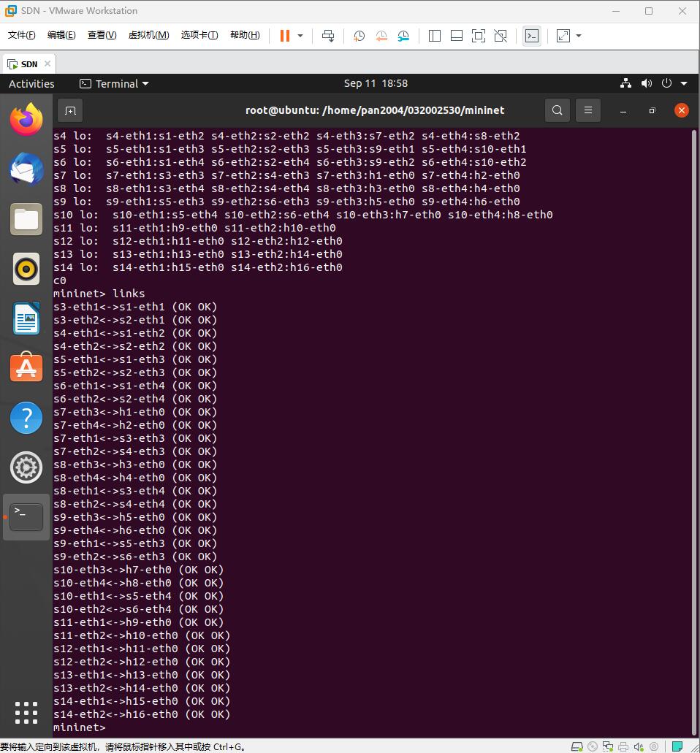Screen dimensions: 700x753
Task: Open the 编辑(E) menu
Action: (x=61, y=35)
